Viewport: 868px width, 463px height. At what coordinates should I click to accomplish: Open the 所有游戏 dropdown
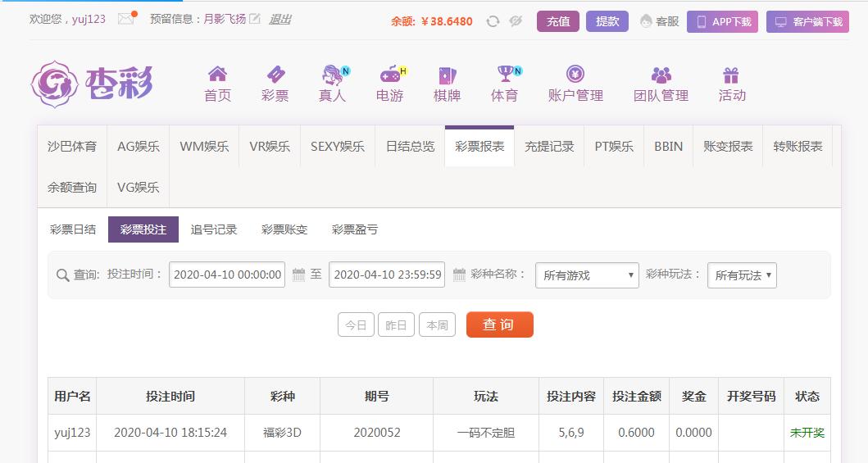tap(587, 275)
